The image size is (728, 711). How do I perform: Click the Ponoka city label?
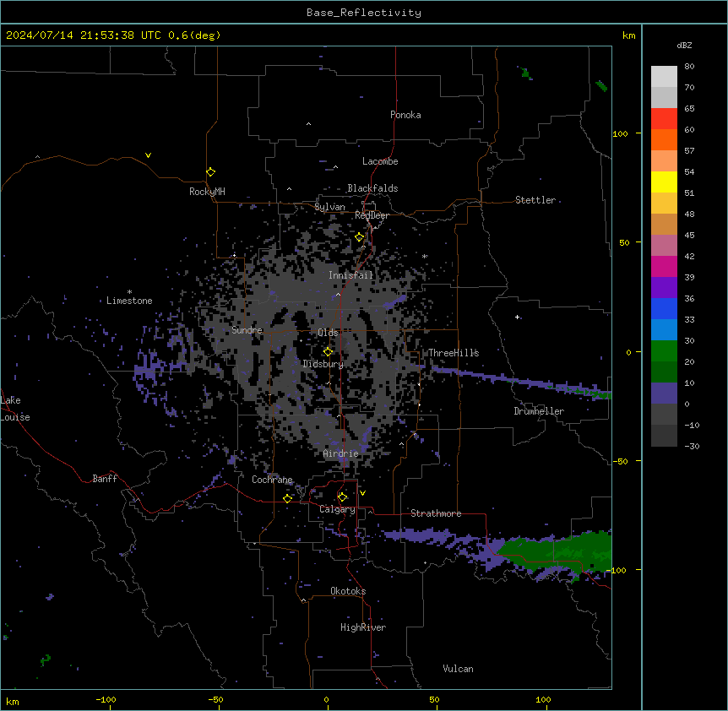[405, 115]
